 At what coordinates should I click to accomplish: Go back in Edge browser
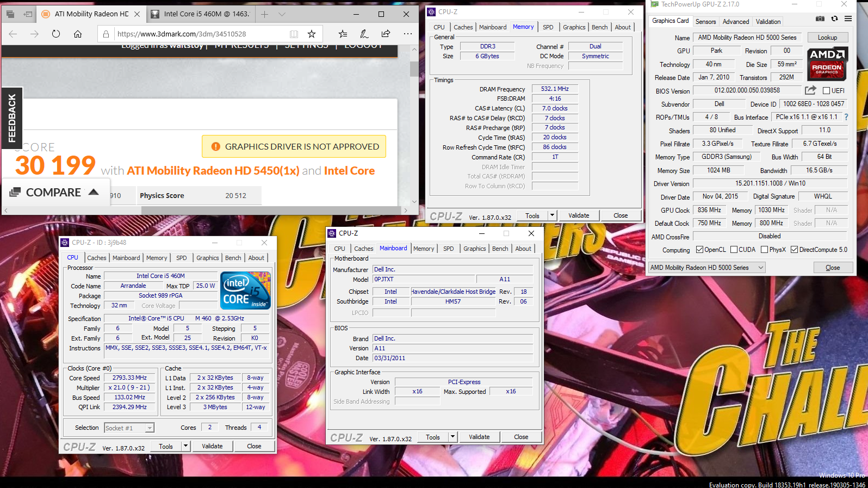[13, 34]
